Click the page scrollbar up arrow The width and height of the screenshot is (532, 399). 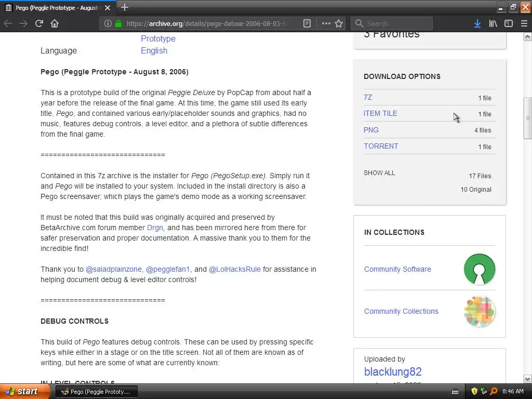[x=528, y=37]
